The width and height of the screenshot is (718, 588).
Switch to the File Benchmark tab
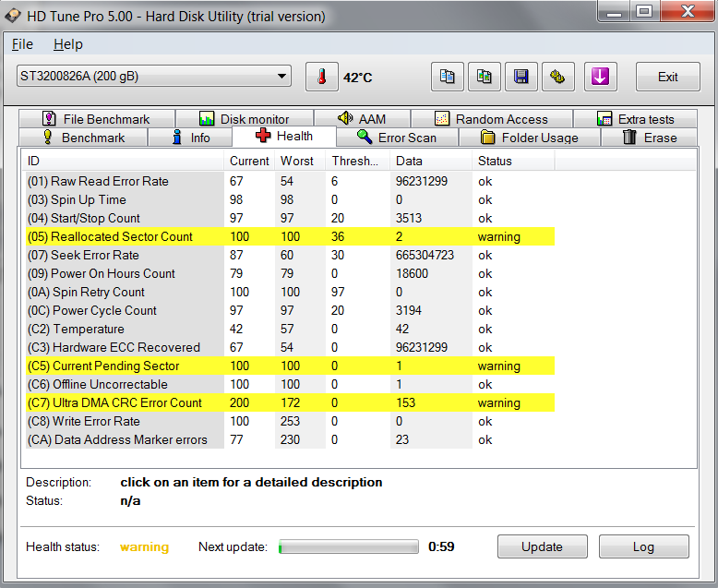pyautogui.click(x=97, y=119)
